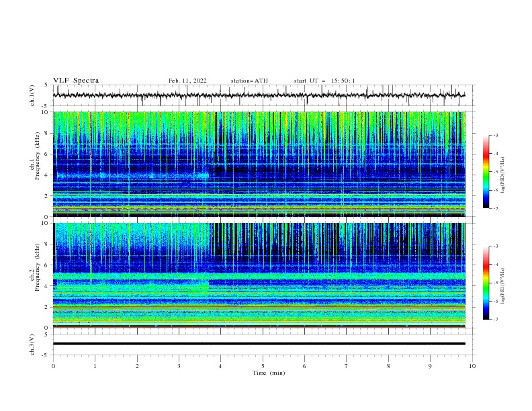Click the "7" tick on the time axis
The height and width of the screenshot is (411, 532).
coord(347,366)
